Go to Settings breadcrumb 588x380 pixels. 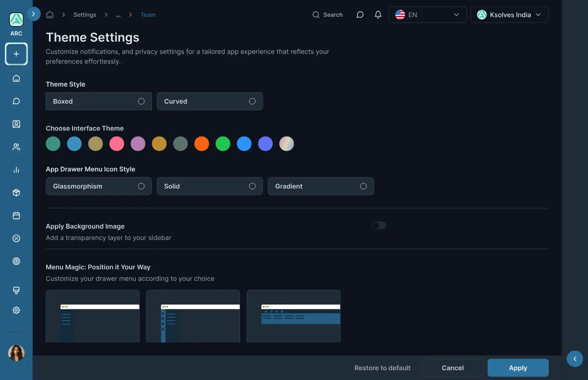pyautogui.click(x=85, y=15)
